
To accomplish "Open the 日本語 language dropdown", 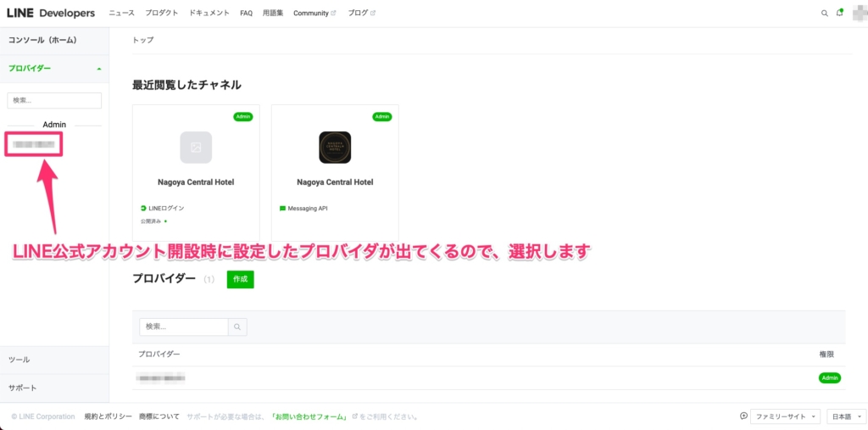I will click(844, 417).
